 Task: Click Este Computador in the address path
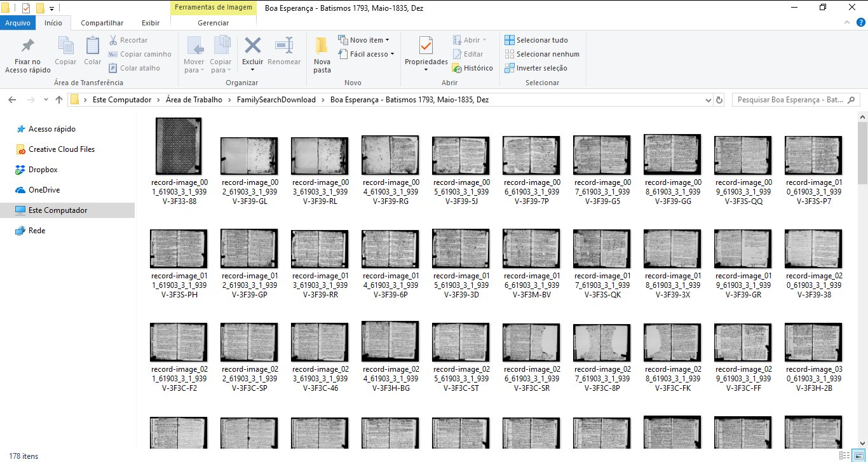(122, 100)
